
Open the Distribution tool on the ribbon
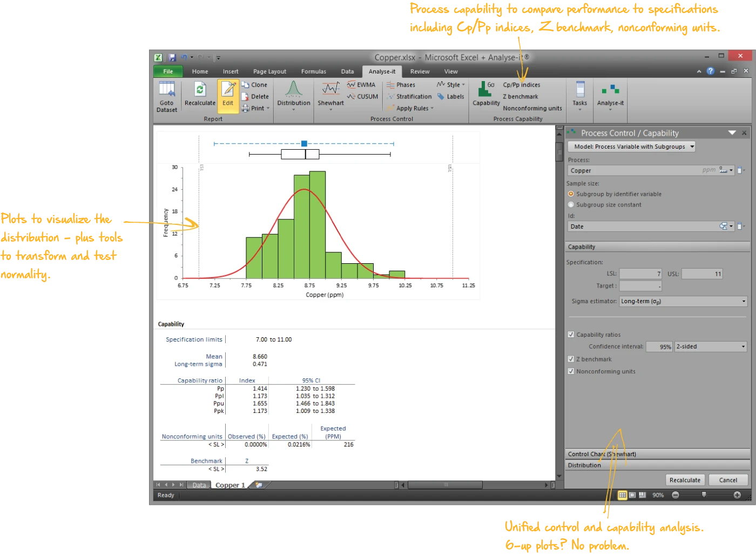(293, 95)
